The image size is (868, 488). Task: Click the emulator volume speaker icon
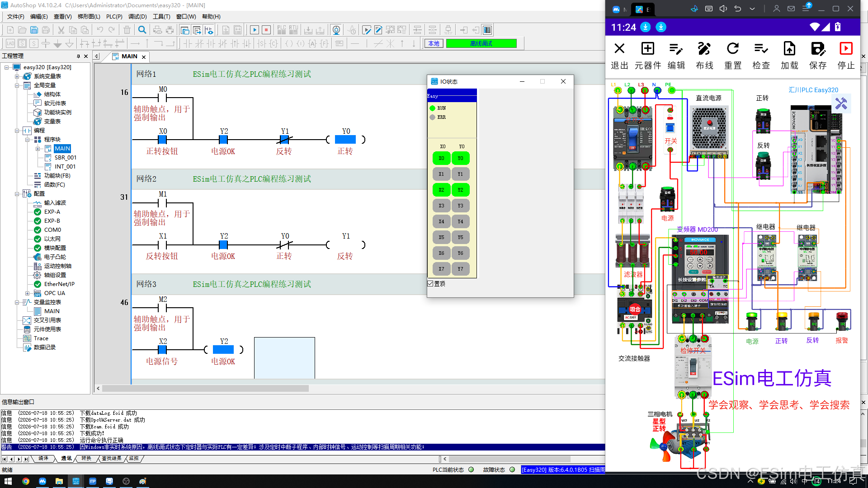[x=723, y=9]
